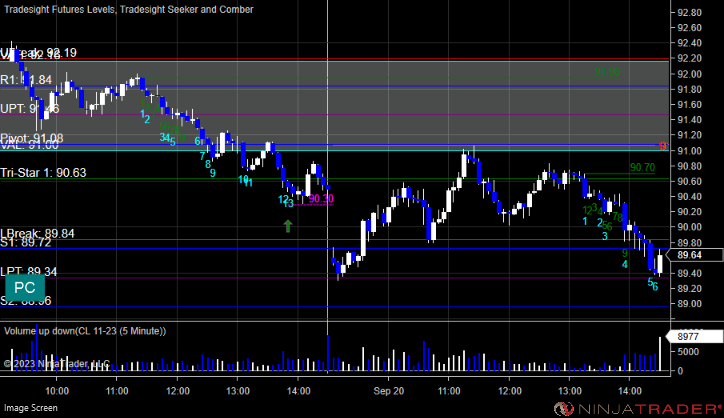Click the red 9 marker near 91.00

coord(663,146)
